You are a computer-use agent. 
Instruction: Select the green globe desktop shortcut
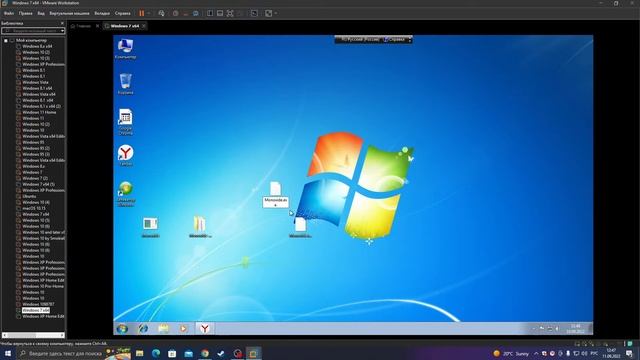125,194
